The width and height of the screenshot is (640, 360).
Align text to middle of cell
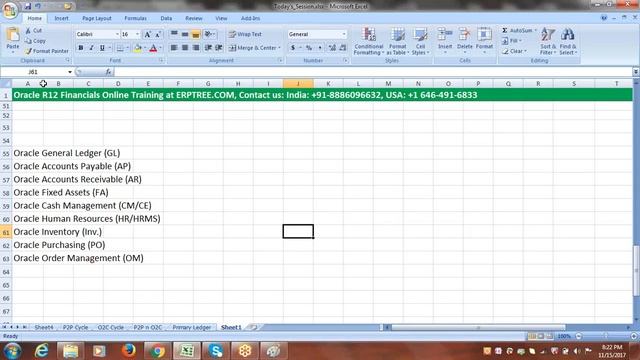tap(185, 34)
